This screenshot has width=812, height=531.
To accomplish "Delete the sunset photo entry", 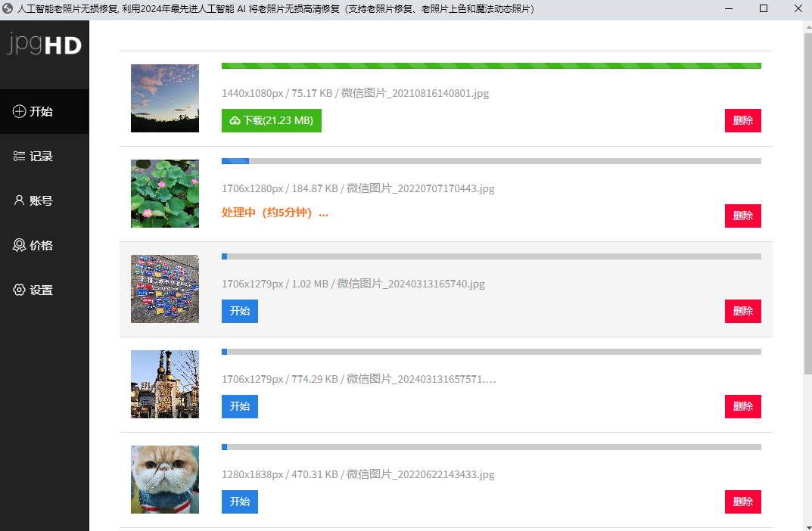I will pos(742,120).
